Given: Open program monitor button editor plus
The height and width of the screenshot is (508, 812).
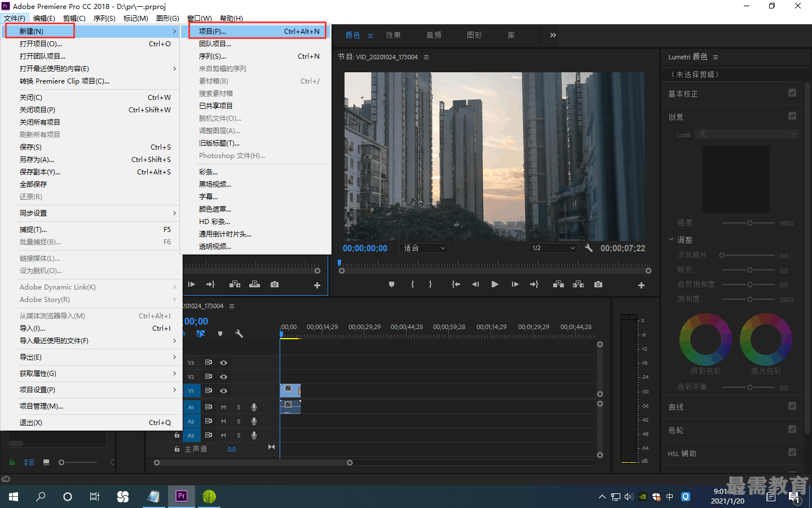Looking at the screenshot, I should (641, 285).
